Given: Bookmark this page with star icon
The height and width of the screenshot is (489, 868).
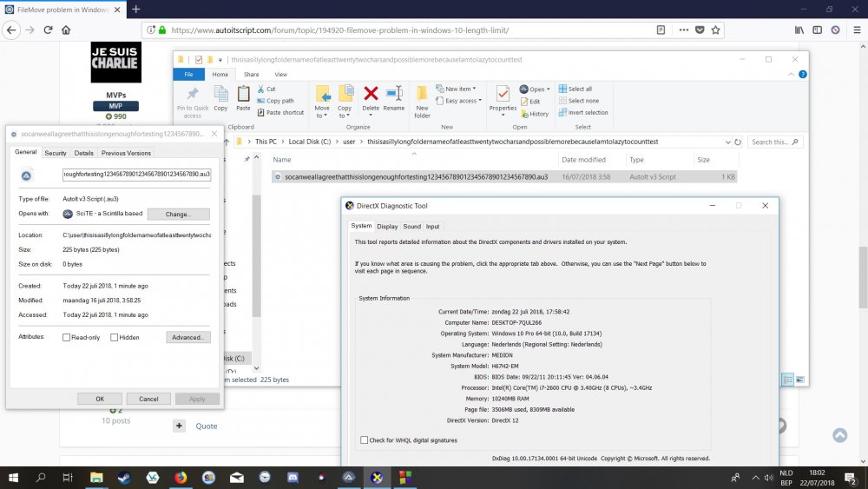Looking at the screenshot, I should click(716, 30).
